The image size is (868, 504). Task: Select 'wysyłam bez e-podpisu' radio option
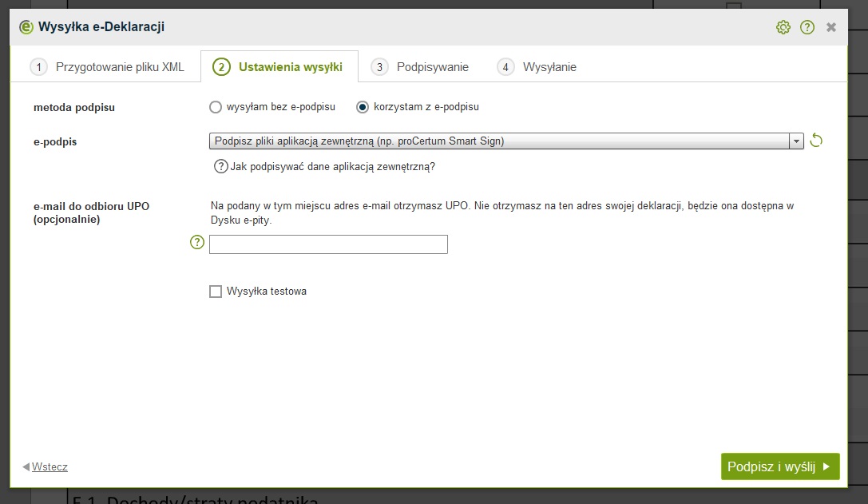(215, 107)
